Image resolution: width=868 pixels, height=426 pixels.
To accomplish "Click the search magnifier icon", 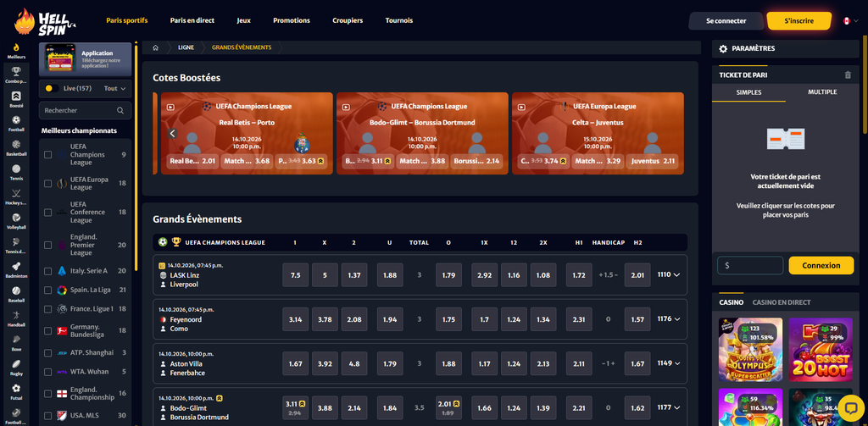I will (x=120, y=111).
